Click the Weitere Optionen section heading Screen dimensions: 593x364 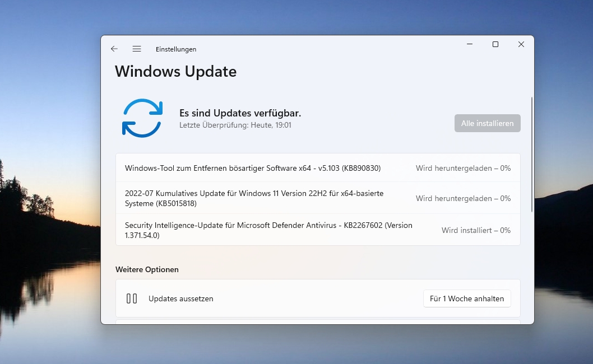[147, 269]
